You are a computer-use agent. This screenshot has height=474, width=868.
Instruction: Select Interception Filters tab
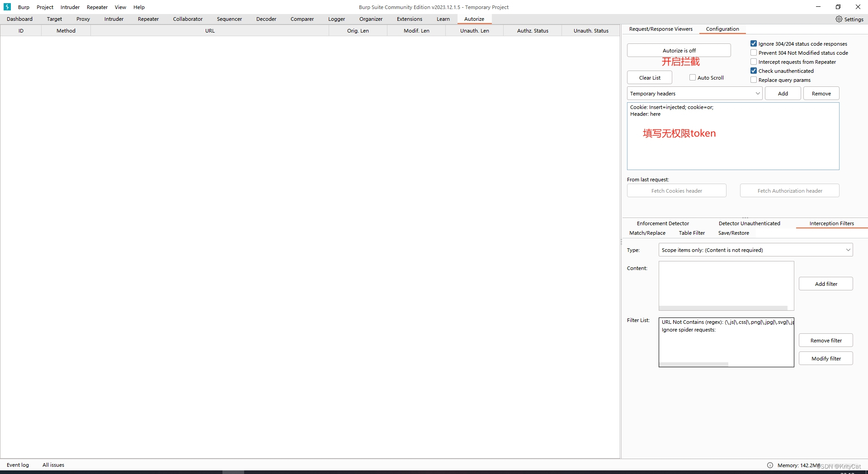coord(831,223)
